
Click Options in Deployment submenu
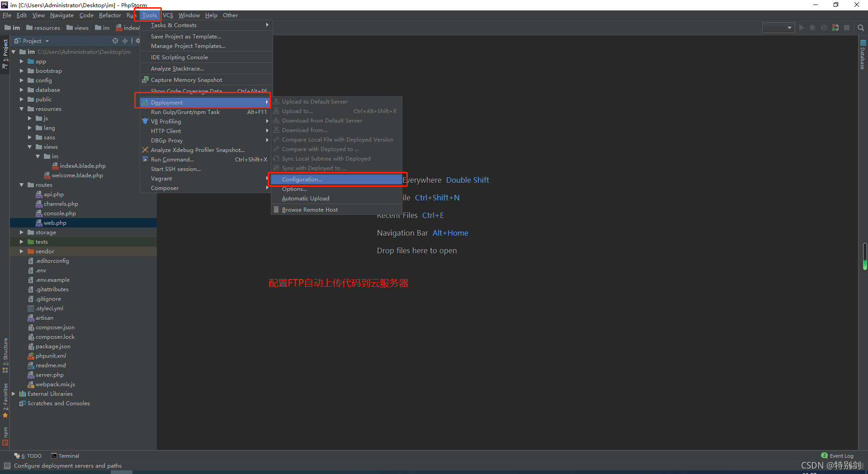point(336,189)
